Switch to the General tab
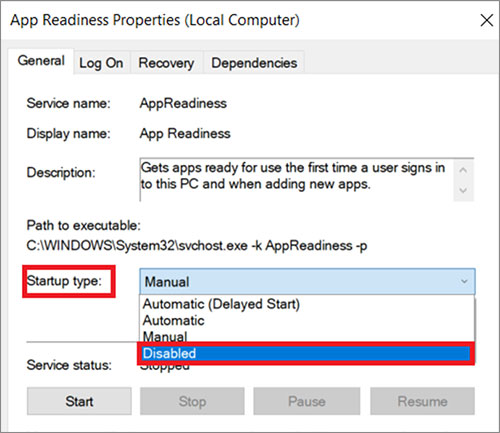 pyautogui.click(x=41, y=61)
